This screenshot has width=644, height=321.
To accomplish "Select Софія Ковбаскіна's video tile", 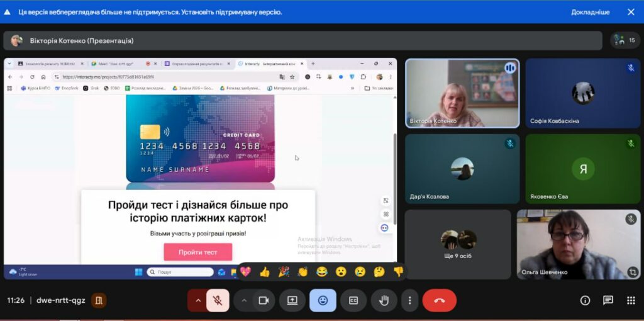I will pos(583,93).
